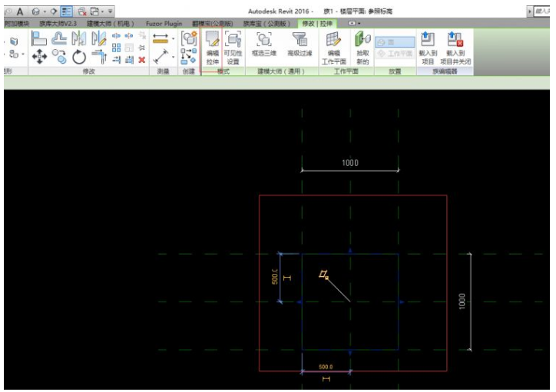Screen dimensions: 556x392
Task: Open the 建模大师（机电） tab
Action: [112, 24]
